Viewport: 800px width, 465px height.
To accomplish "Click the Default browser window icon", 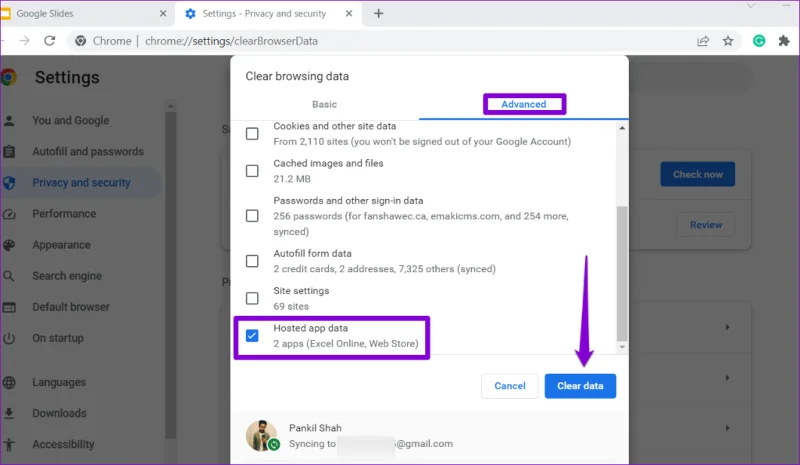I will (9, 307).
